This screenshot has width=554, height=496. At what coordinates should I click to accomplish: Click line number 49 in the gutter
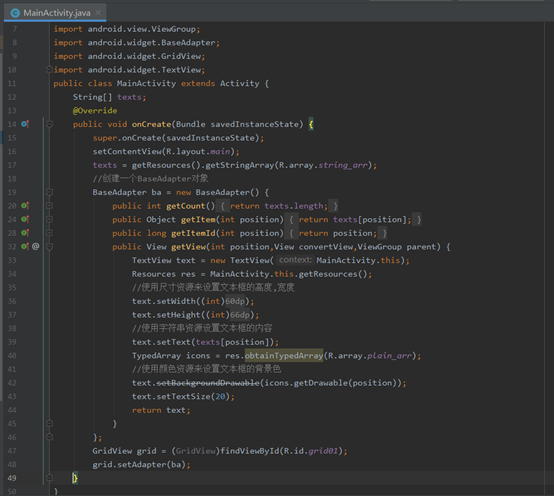[12, 478]
